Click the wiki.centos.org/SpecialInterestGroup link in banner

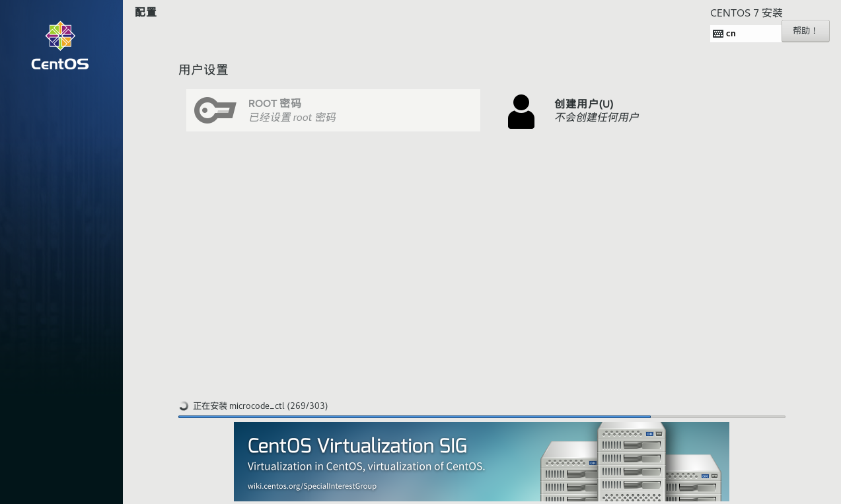tap(312, 486)
